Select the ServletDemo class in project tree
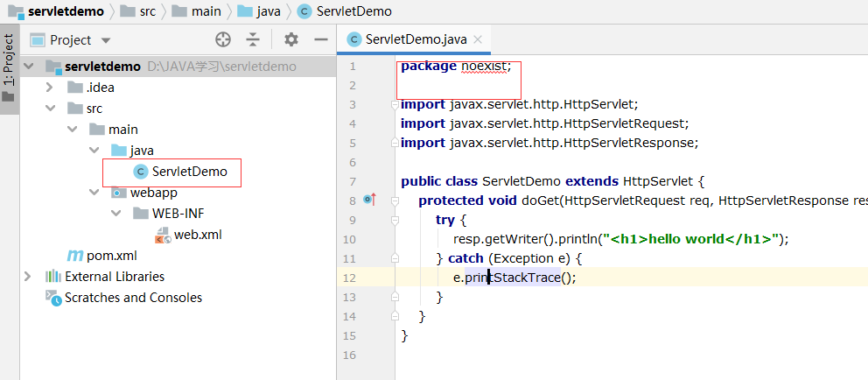 (x=190, y=172)
